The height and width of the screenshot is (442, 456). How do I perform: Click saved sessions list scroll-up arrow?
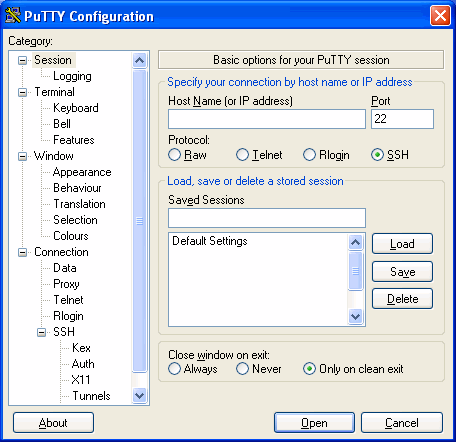[x=355, y=242]
